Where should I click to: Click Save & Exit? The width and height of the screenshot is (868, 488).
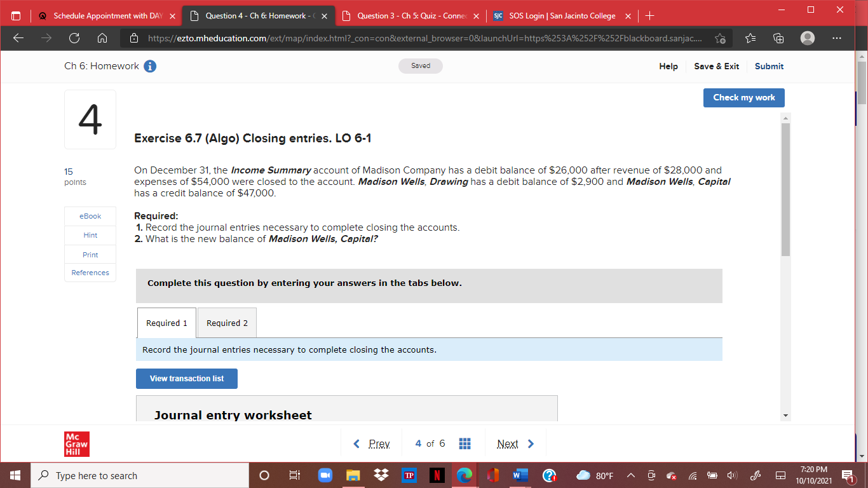[x=716, y=66]
